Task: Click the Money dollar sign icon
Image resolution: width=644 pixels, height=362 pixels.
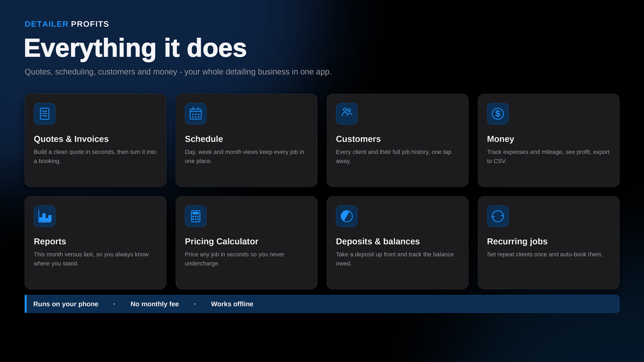Action: [x=498, y=113]
